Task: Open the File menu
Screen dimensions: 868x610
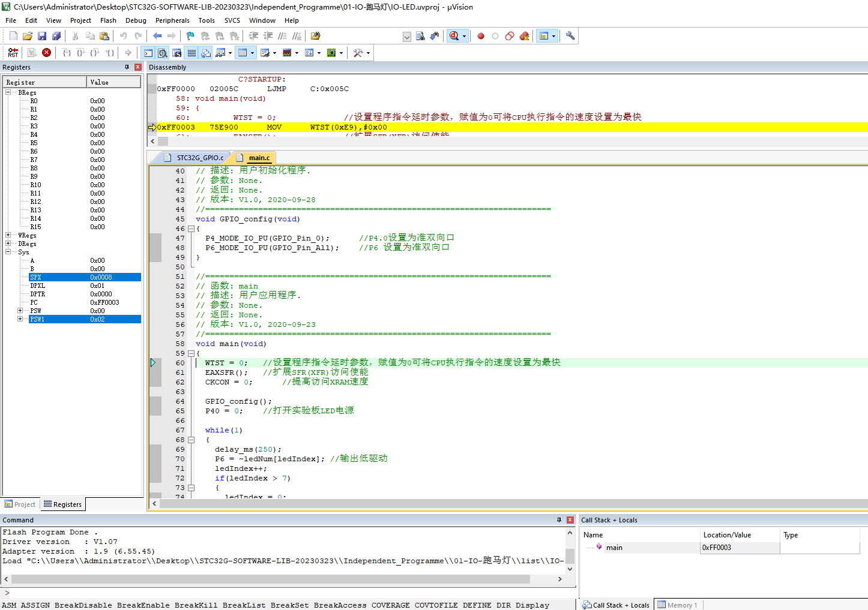Action: coord(11,20)
